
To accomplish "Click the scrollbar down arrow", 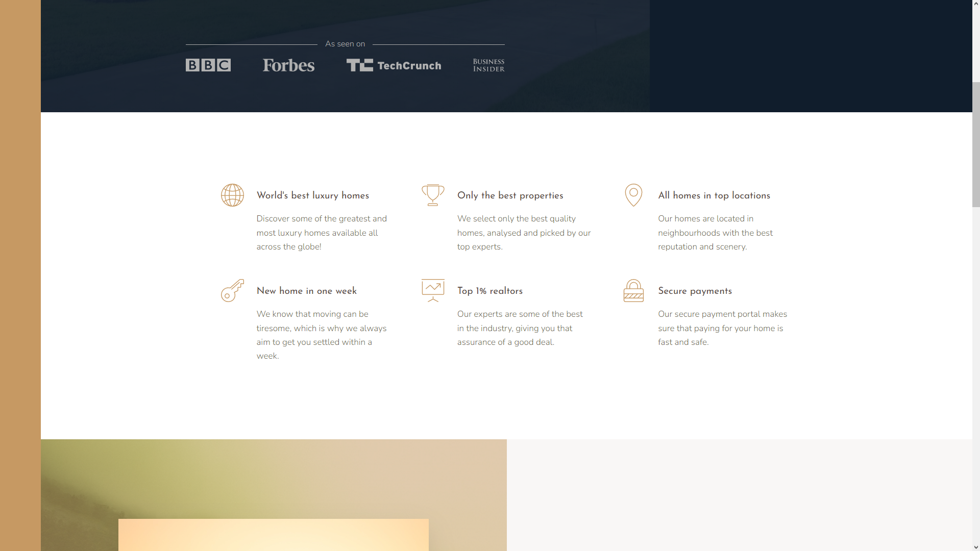I will tap(976, 546).
